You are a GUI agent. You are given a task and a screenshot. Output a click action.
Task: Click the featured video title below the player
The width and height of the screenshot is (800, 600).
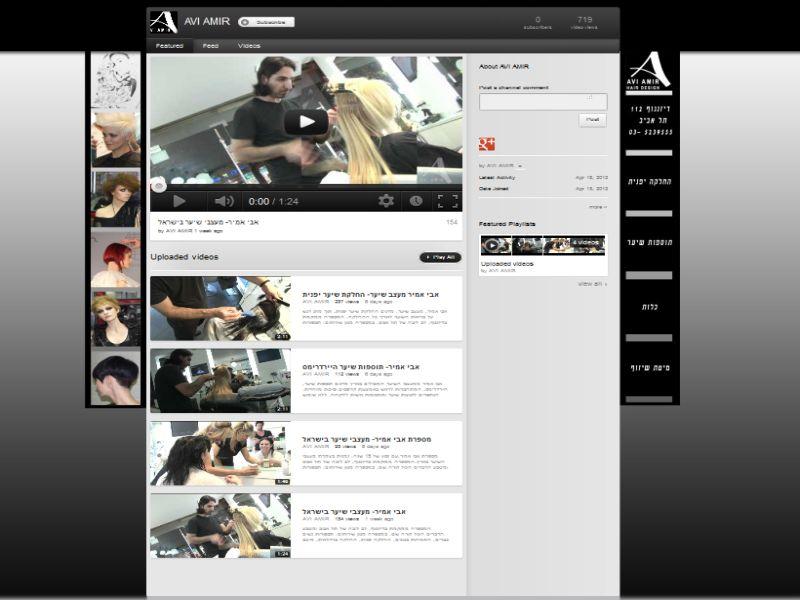coord(208,222)
